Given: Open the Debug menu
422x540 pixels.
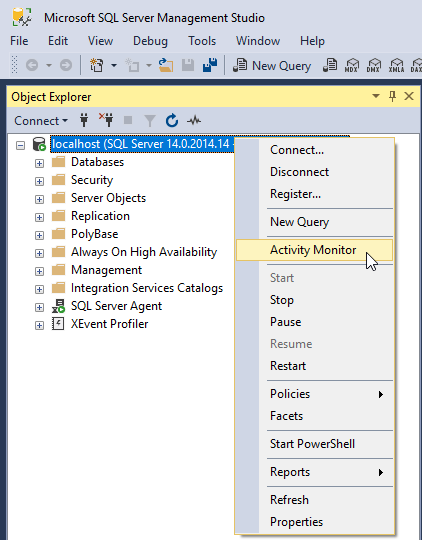Looking at the screenshot, I should click(x=150, y=41).
